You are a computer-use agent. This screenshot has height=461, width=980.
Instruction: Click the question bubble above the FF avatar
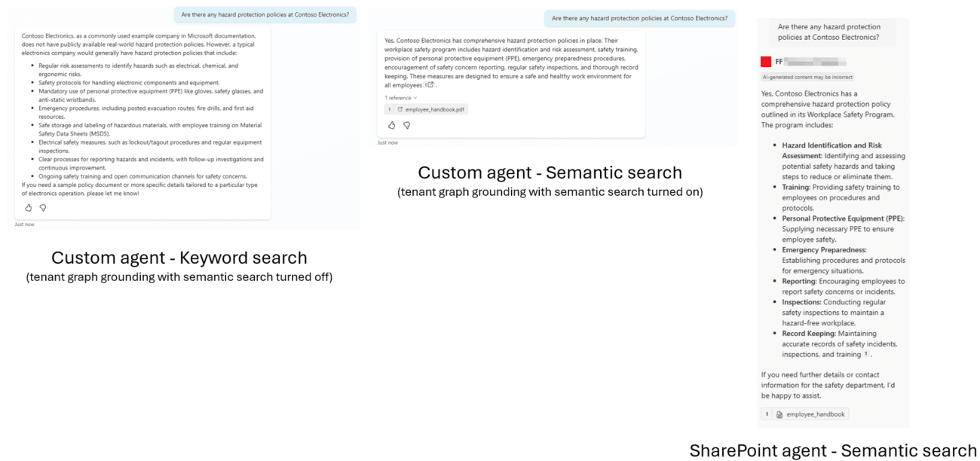click(828, 32)
